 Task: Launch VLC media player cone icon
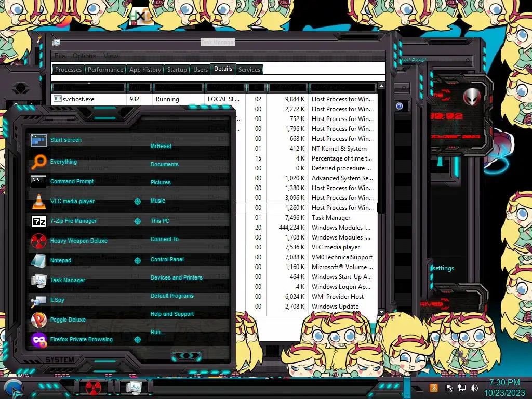pos(38,201)
